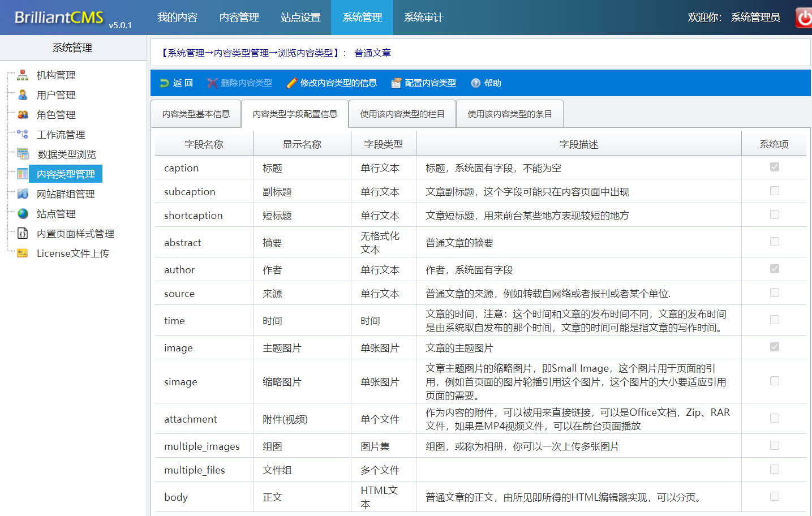Select 数据类型浏览 in sidebar tree
Image resolution: width=812 pixels, height=516 pixels.
click(67, 154)
